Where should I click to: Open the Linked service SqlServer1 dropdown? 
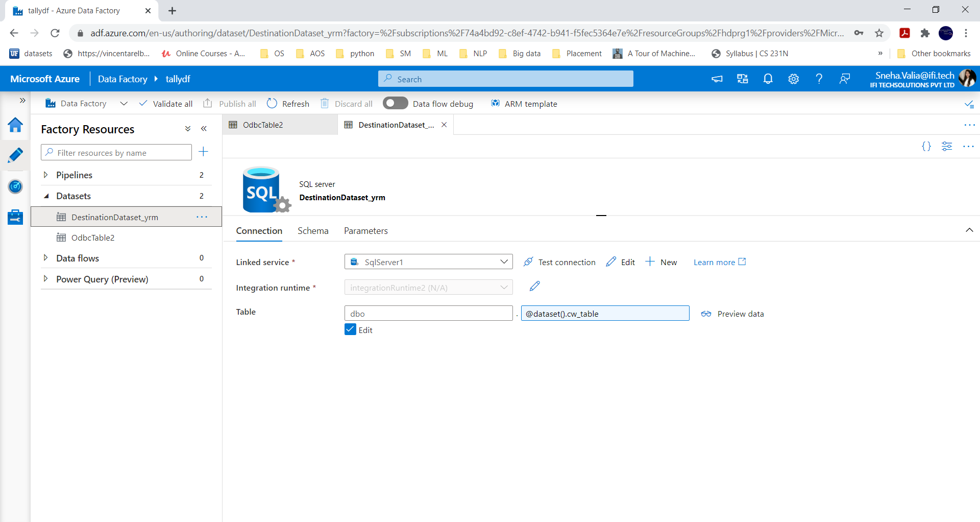[x=429, y=262]
